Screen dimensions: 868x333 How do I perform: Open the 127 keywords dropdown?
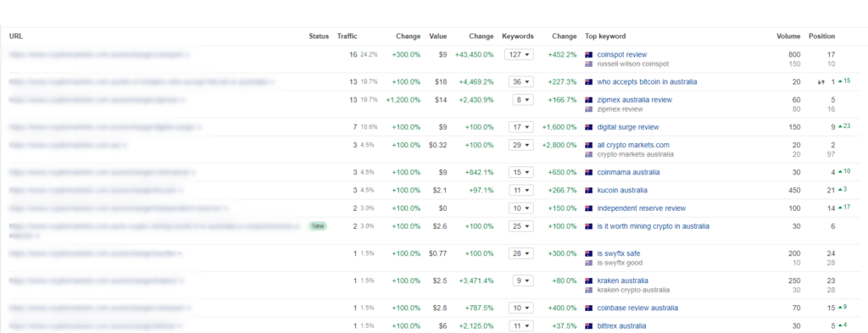pos(519,55)
